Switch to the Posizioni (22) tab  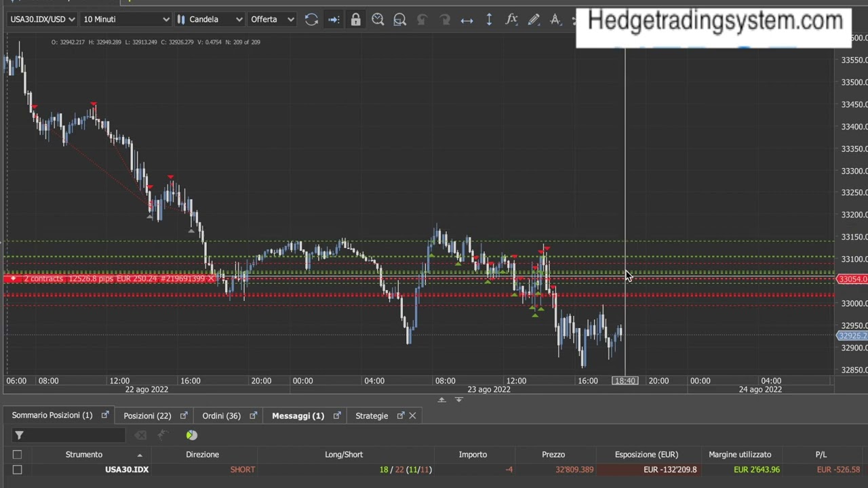147,415
